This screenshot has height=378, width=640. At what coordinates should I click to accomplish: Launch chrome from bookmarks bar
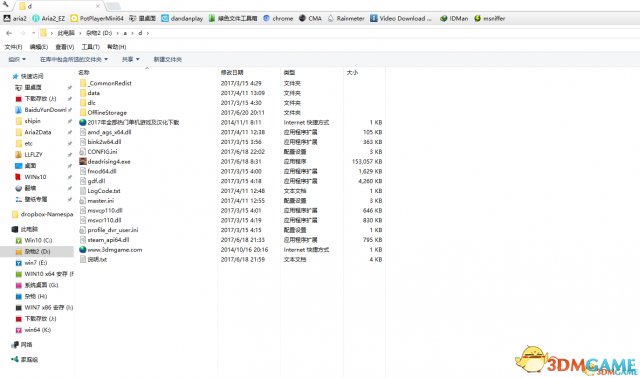278,18
